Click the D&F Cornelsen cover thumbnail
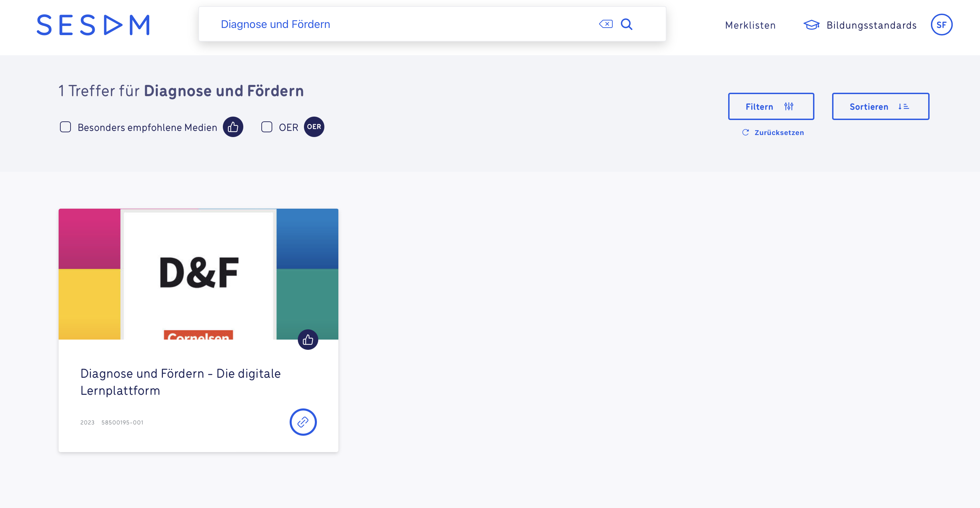This screenshot has width=980, height=508. point(198,274)
